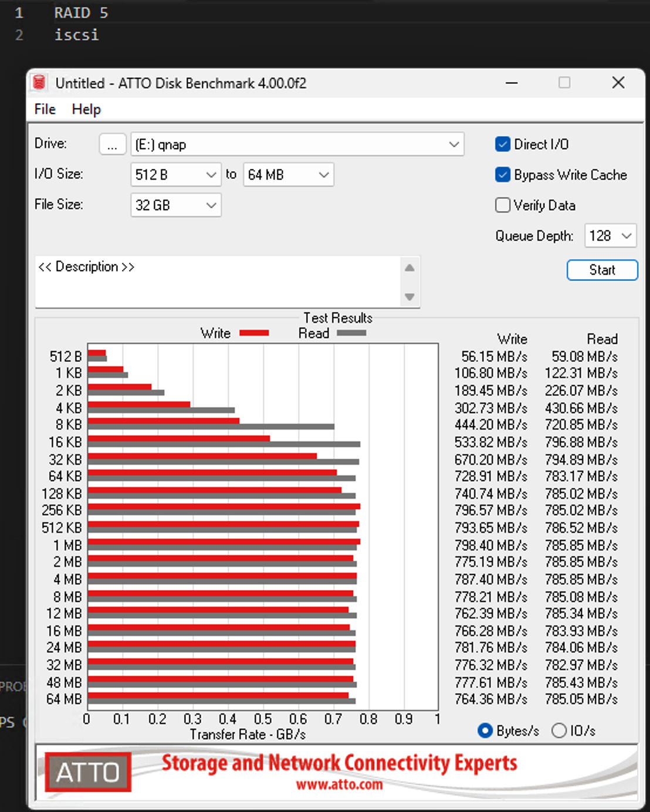Click the 64 MB row label in chart
This screenshot has width=650, height=812.
point(64,699)
